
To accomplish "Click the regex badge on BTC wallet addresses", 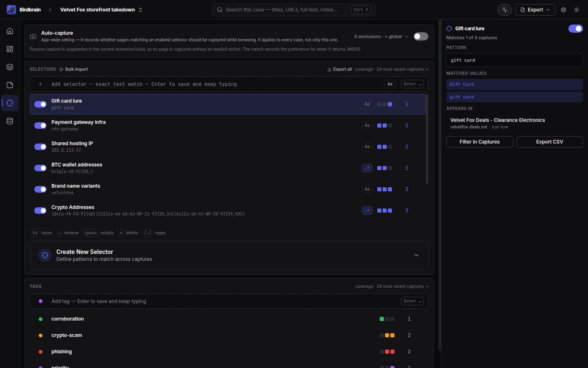I will [367, 168].
